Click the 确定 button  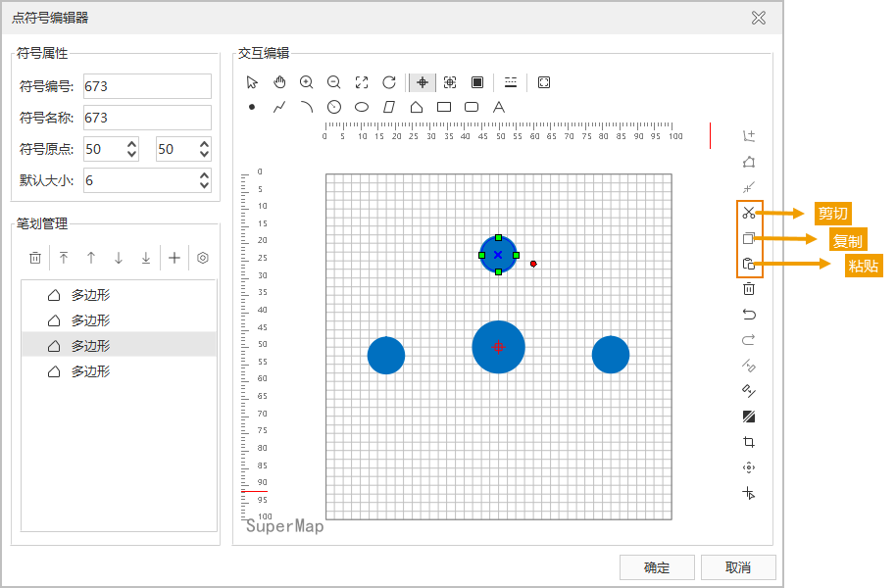(657, 567)
